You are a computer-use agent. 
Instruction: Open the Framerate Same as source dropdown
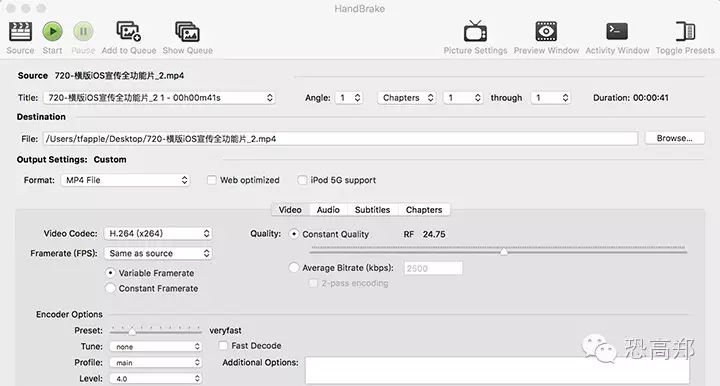point(158,253)
